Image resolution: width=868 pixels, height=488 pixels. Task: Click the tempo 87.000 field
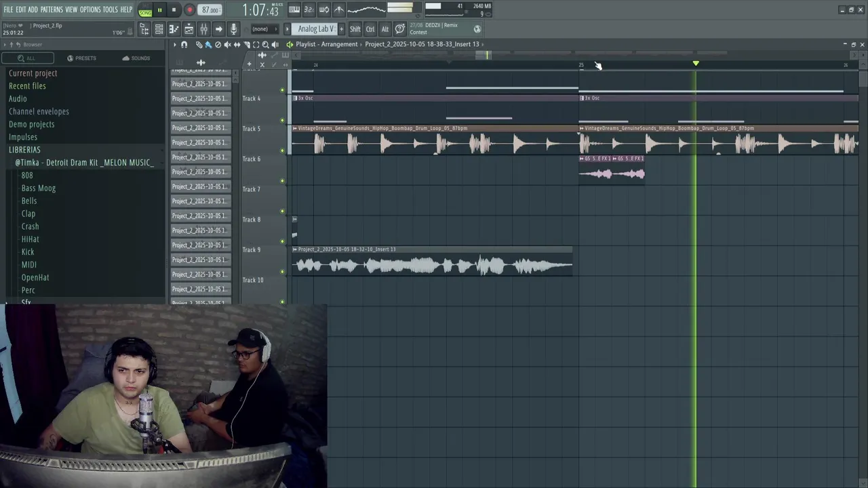point(210,10)
